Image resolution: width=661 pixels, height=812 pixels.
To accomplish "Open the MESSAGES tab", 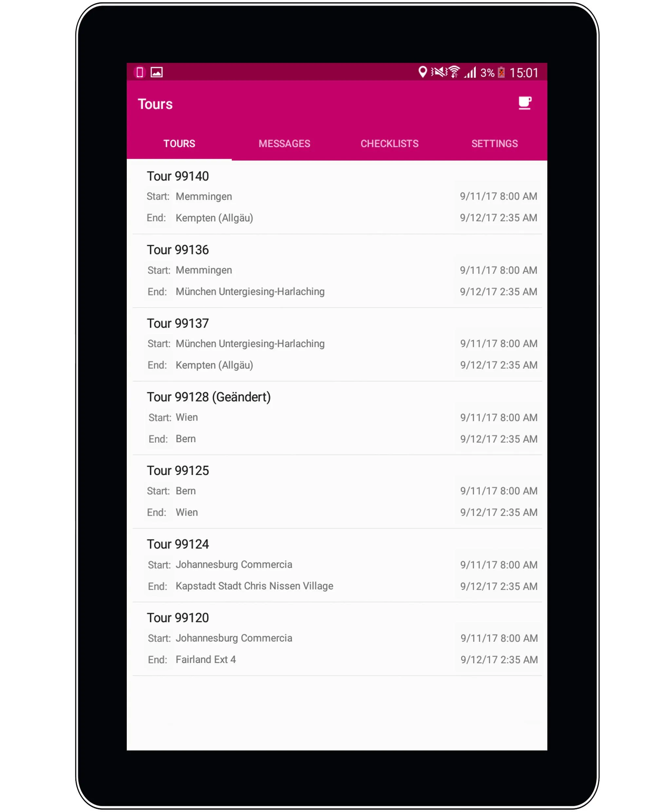I will (x=284, y=144).
